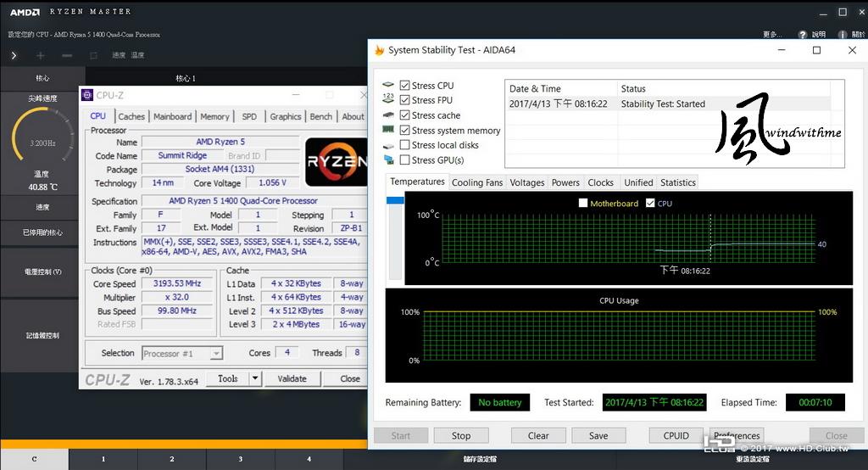Select profile 2 at the bottom bar

point(171,459)
